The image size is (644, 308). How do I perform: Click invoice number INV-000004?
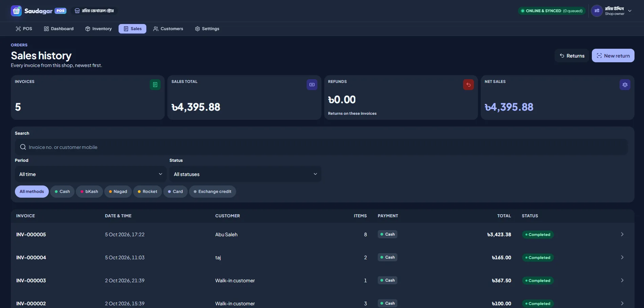[x=31, y=258]
